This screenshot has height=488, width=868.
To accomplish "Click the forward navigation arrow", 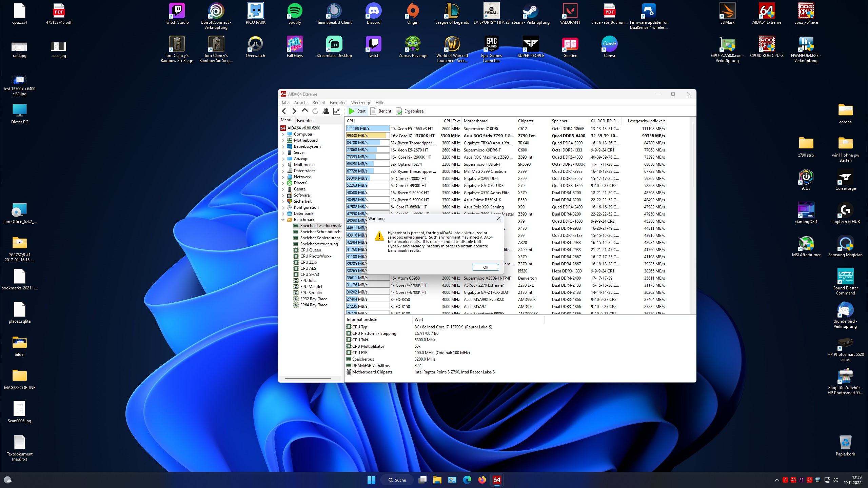I will pyautogui.click(x=294, y=111).
